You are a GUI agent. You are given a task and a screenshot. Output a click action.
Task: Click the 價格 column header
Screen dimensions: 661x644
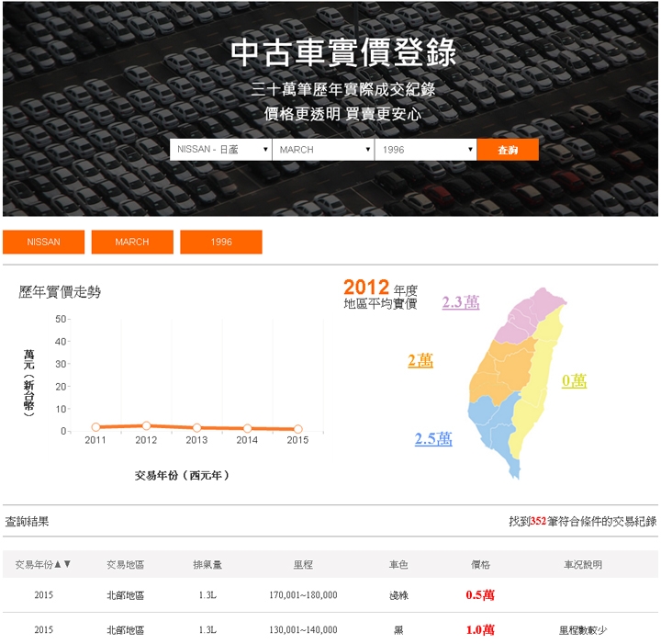(480, 564)
